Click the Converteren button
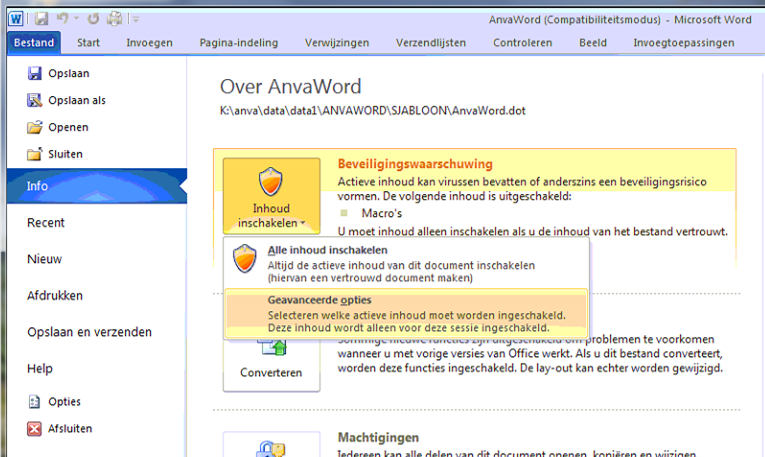The height and width of the screenshot is (457, 765). coord(271,365)
